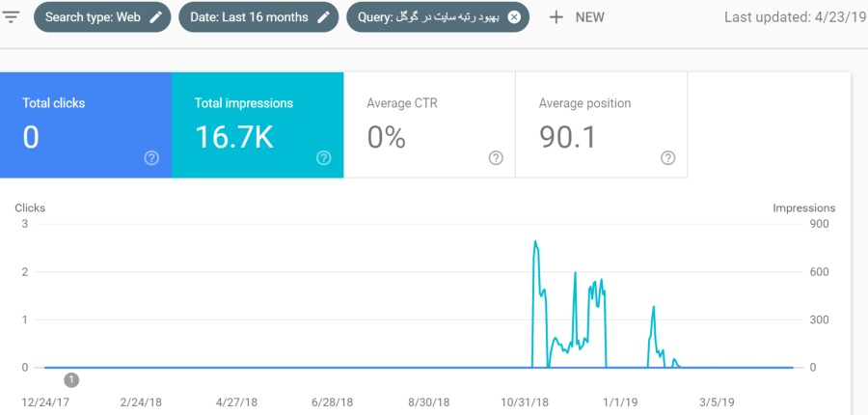Image resolution: width=868 pixels, height=415 pixels.
Task: Add a NEW filter
Action: [x=577, y=17]
